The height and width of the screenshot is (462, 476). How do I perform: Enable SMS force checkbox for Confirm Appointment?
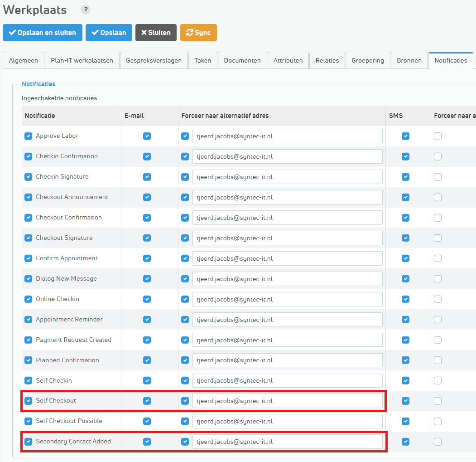(438, 258)
